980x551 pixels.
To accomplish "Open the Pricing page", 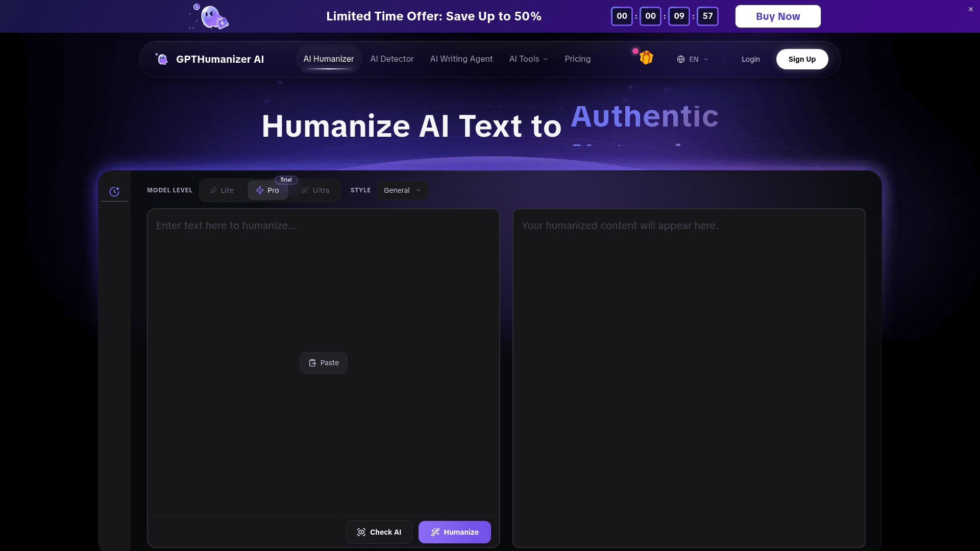I will [577, 59].
